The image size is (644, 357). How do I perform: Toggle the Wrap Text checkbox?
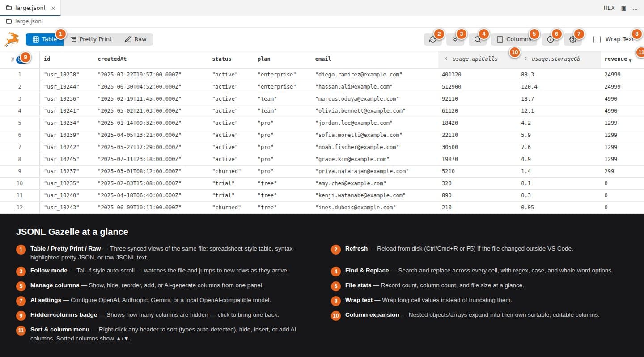[x=597, y=39]
